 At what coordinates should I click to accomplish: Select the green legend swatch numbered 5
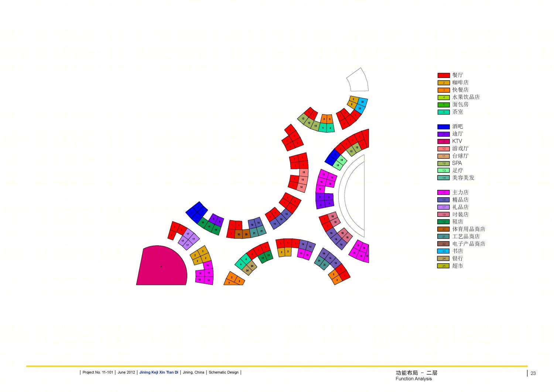click(444, 105)
